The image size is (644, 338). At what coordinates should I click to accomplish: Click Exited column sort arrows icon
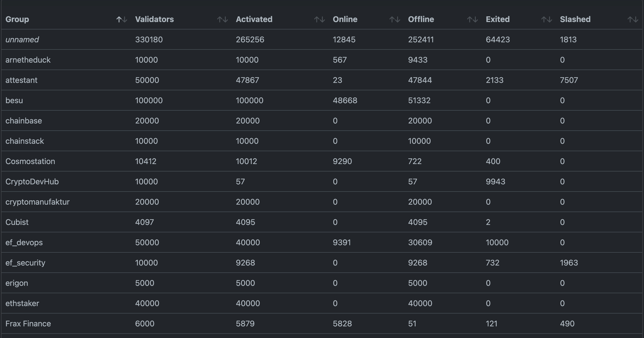[x=546, y=20]
